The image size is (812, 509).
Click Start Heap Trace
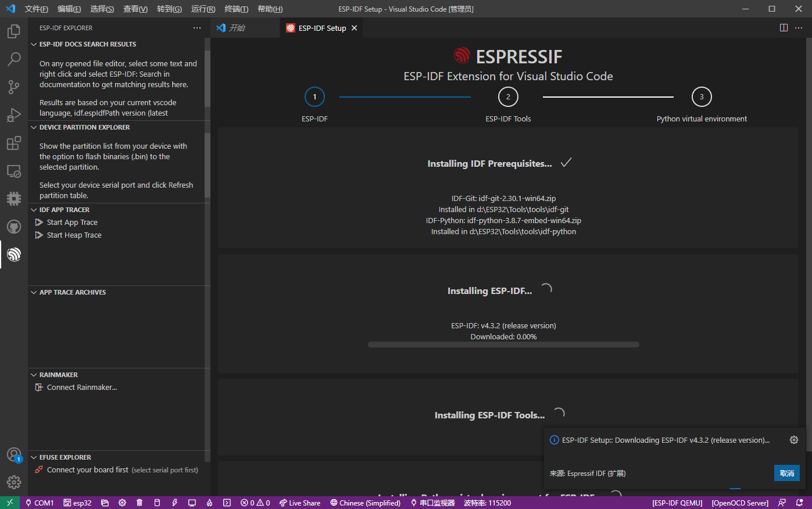pyautogui.click(x=74, y=235)
